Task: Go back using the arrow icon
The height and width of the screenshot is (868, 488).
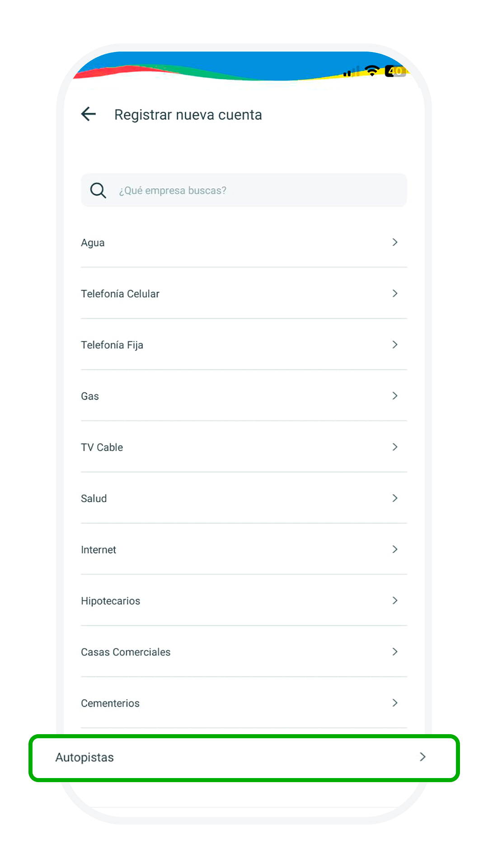Action: pyautogui.click(x=89, y=114)
